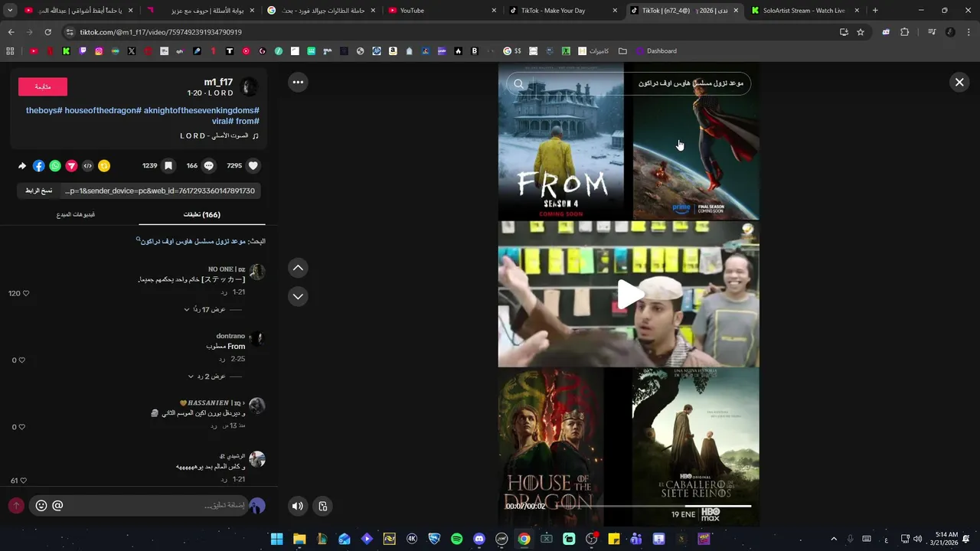Image resolution: width=980 pixels, height=551 pixels.
Task: Switch to the creator videos tab
Action: pyautogui.click(x=76, y=215)
